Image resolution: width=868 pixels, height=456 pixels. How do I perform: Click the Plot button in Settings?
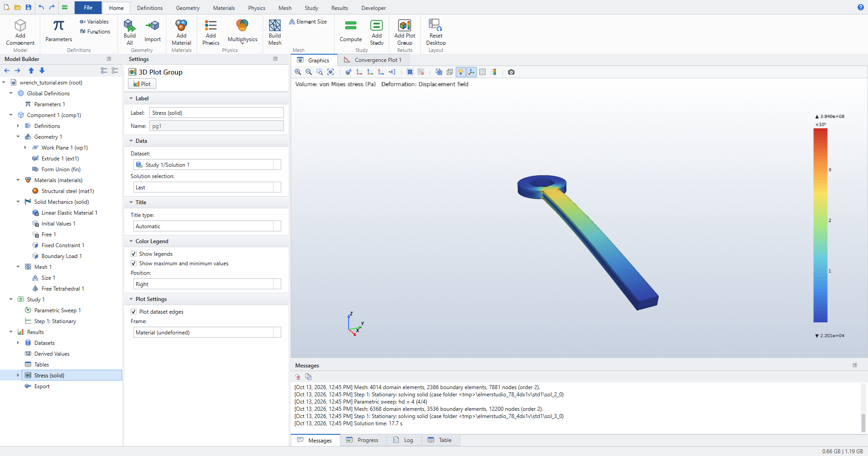tap(142, 84)
